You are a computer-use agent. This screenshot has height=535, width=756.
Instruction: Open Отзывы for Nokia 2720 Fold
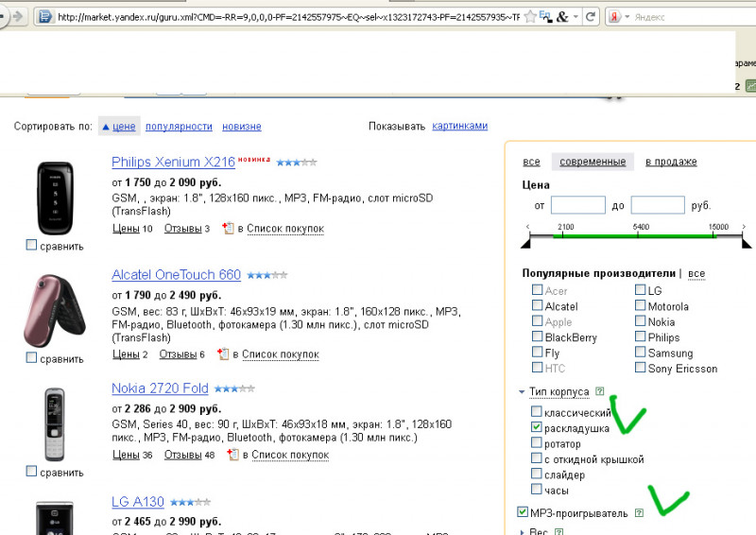pos(182,455)
